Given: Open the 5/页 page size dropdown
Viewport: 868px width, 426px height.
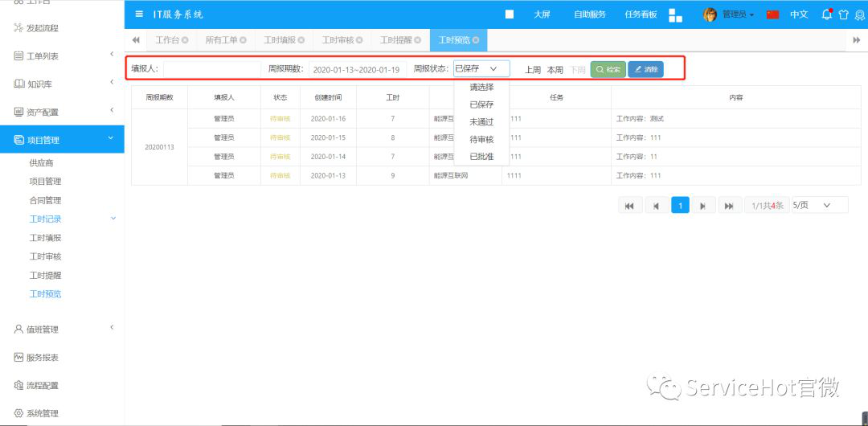Looking at the screenshot, I should coord(818,206).
